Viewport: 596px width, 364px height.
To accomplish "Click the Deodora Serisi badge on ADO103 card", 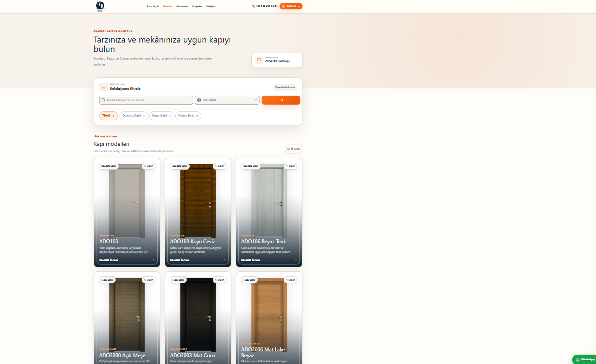I will coord(180,166).
